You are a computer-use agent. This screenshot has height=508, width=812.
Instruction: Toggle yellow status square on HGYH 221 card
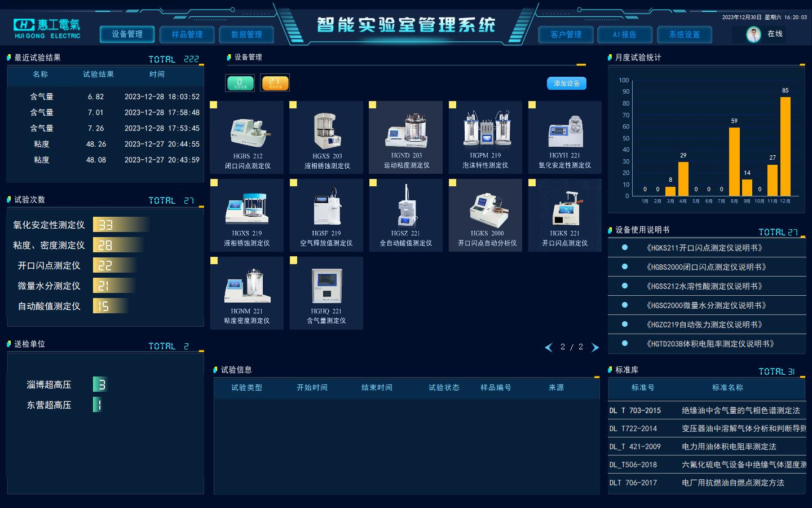(532, 105)
